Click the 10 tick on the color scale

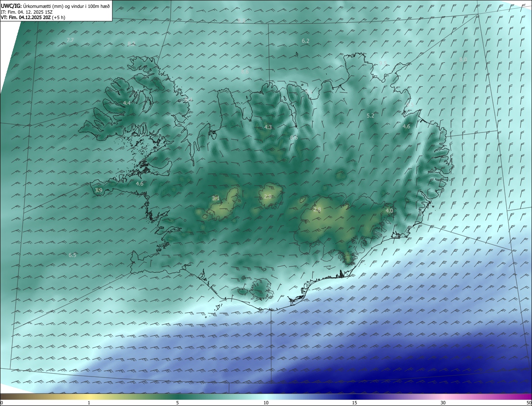(266, 403)
